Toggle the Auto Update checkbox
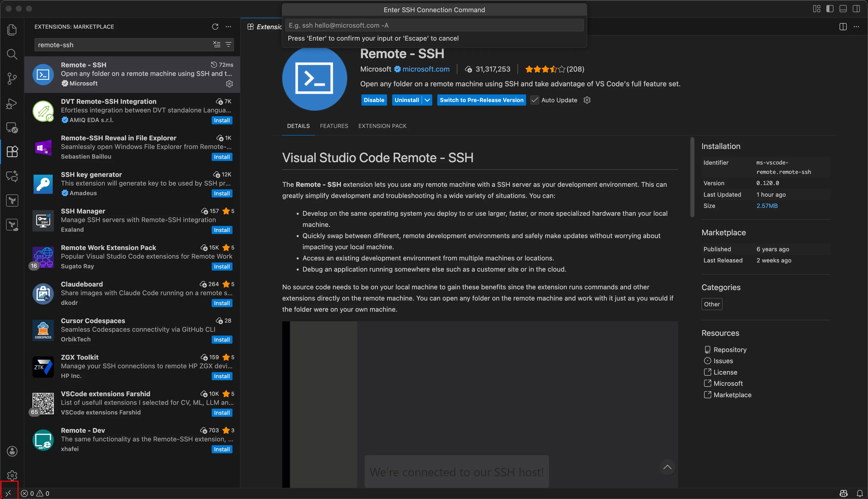This screenshot has width=868, height=499. 534,100
